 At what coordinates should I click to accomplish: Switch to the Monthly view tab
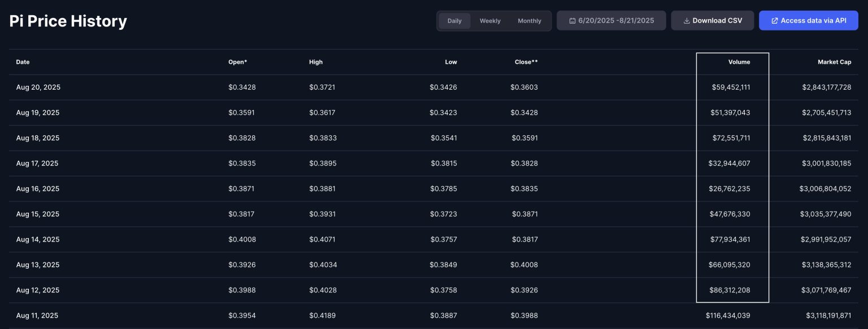529,21
